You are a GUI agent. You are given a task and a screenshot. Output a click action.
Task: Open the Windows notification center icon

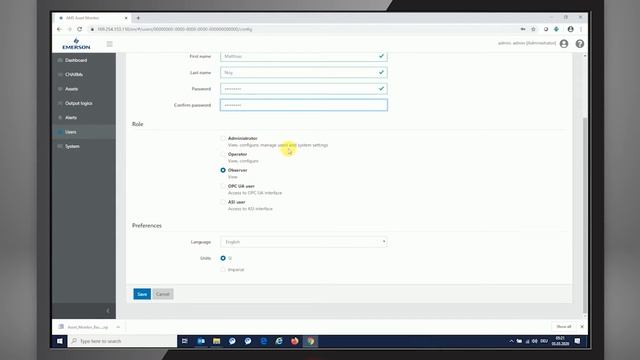(x=577, y=341)
